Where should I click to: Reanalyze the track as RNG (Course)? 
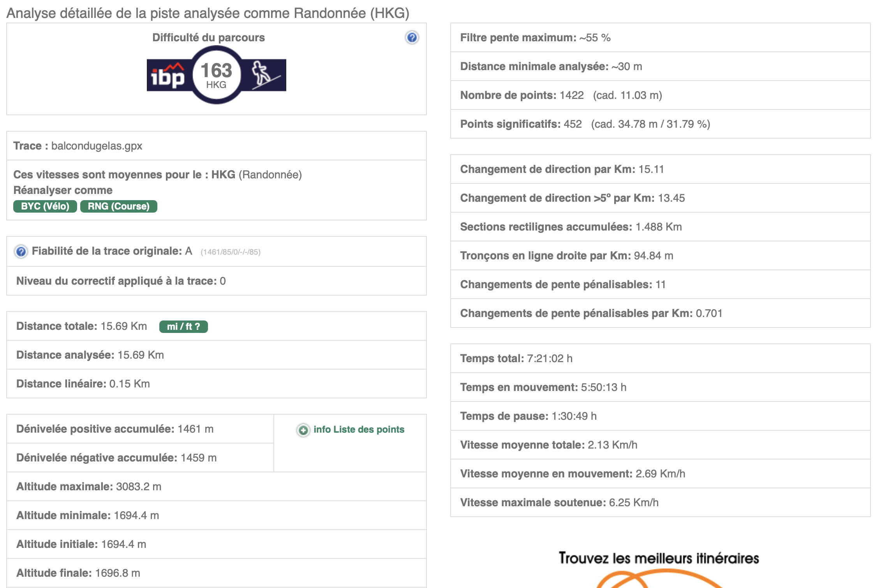(x=118, y=206)
